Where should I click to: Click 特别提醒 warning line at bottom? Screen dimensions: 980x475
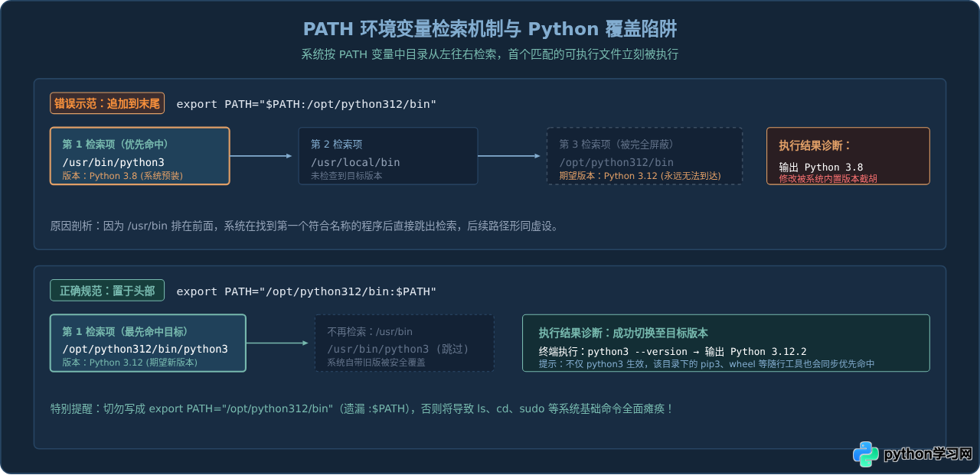[361, 408]
